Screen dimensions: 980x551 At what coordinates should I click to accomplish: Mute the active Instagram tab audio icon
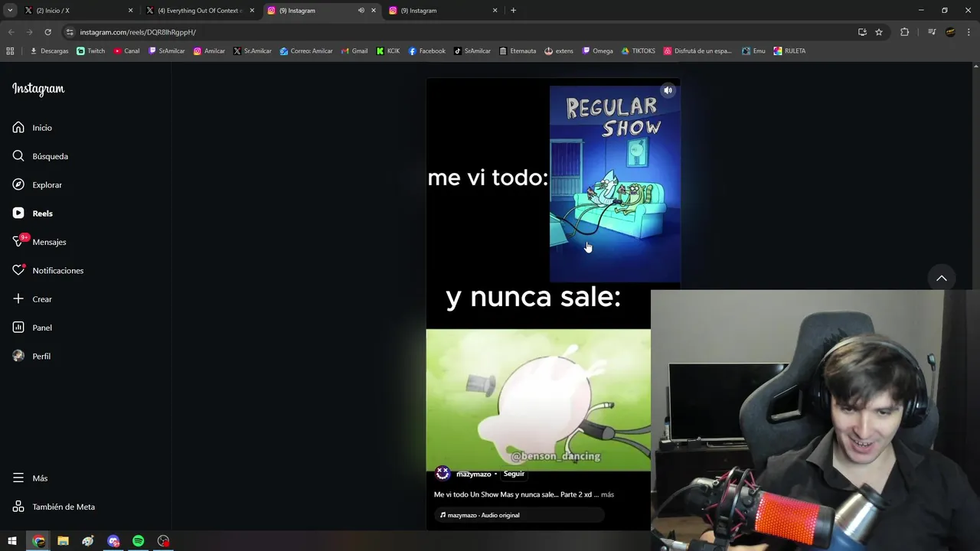pos(361,11)
